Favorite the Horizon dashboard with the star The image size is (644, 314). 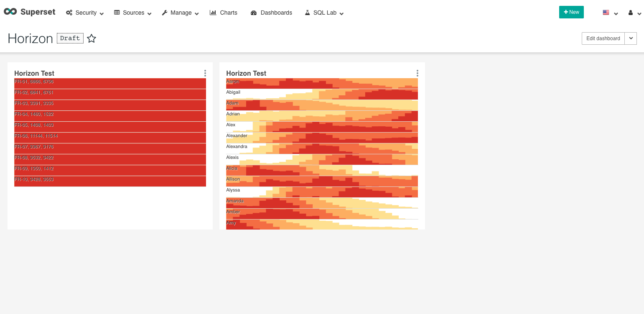[x=92, y=38]
